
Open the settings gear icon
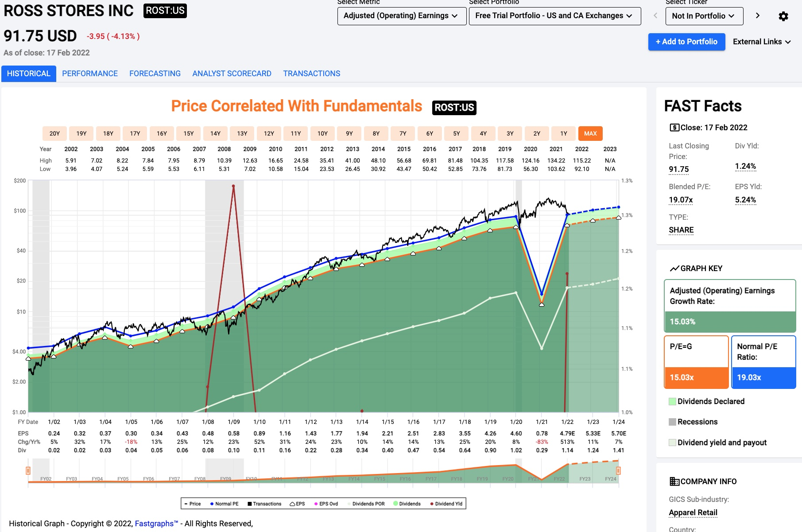783,16
